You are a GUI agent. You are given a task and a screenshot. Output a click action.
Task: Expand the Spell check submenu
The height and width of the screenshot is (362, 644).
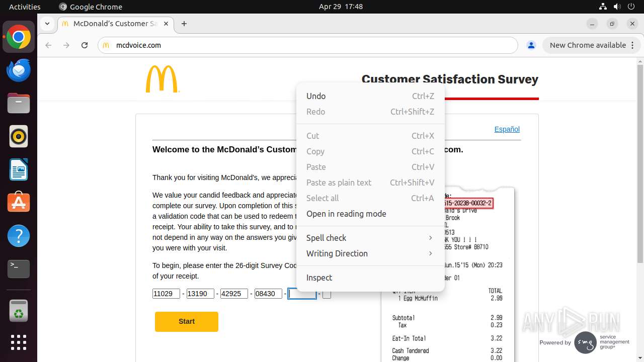pos(370,238)
